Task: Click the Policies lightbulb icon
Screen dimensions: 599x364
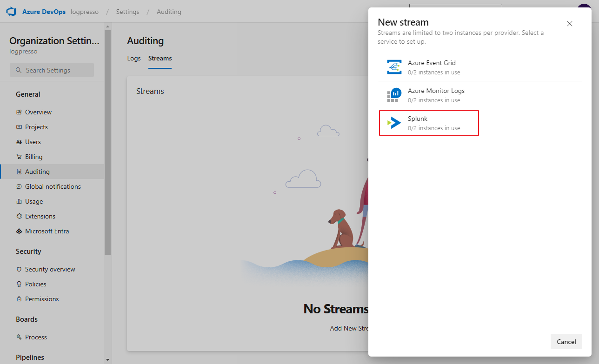Action: click(x=19, y=284)
